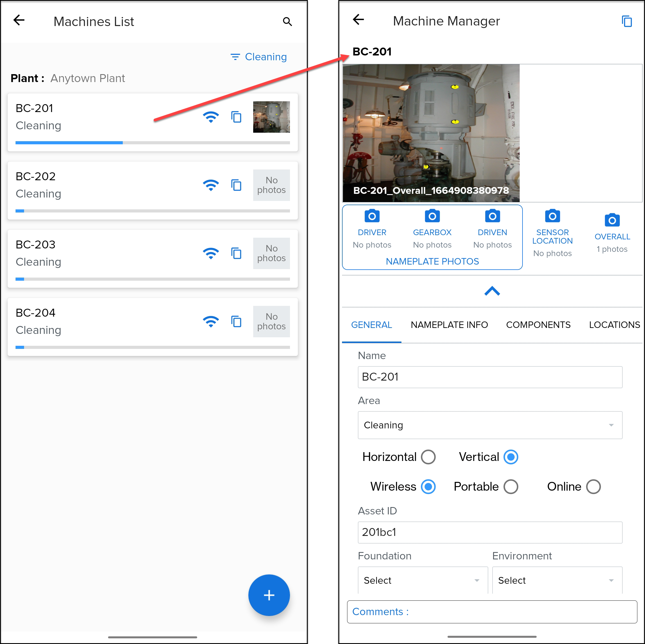Open the BC-203 machine card
Screen dimensions: 645x644
coord(152,258)
